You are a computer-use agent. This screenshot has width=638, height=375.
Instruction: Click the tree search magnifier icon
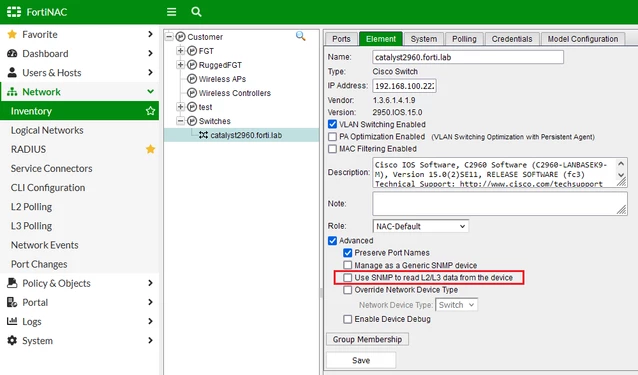[x=301, y=36]
